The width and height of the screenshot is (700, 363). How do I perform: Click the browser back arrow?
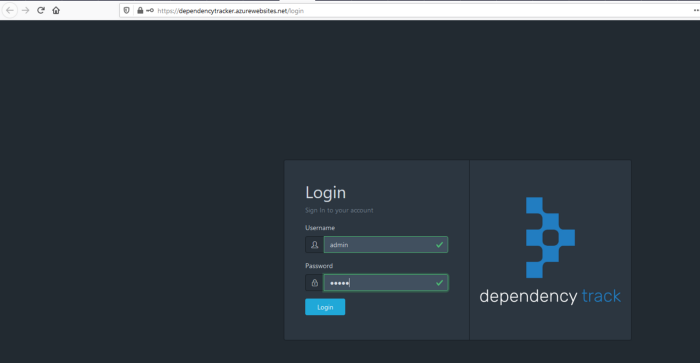pyautogui.click(x=10, y=10)
